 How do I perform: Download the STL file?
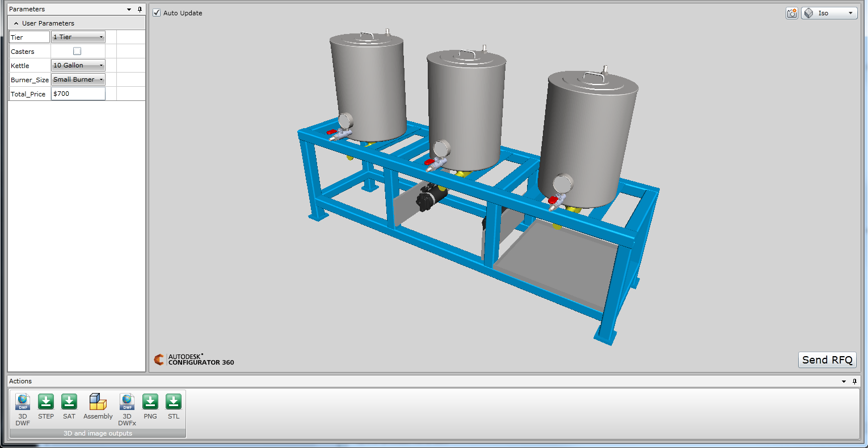tap(174, 407)
